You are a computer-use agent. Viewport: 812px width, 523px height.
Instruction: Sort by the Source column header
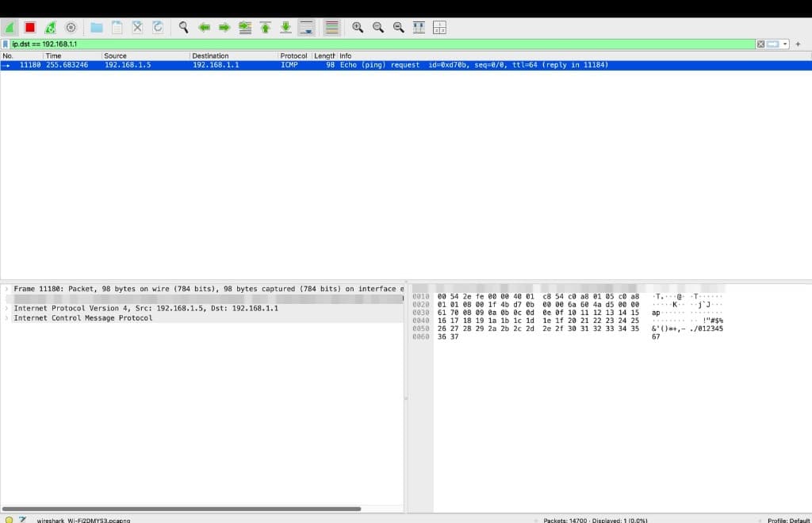click(x=146, y=56)
